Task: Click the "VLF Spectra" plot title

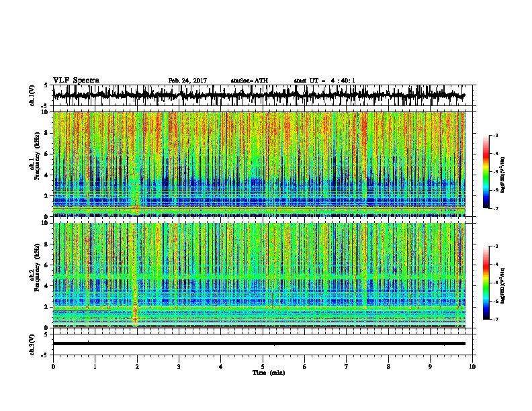Action: (76, 81)
